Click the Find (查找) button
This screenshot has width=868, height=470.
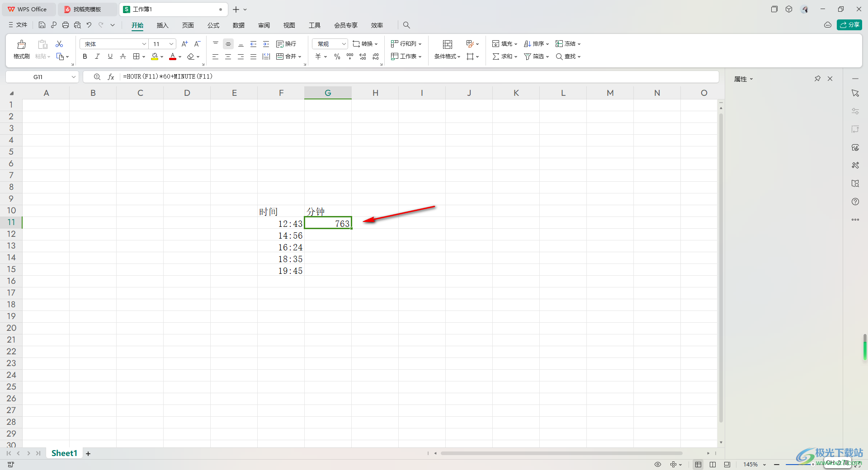coord(568,56)
